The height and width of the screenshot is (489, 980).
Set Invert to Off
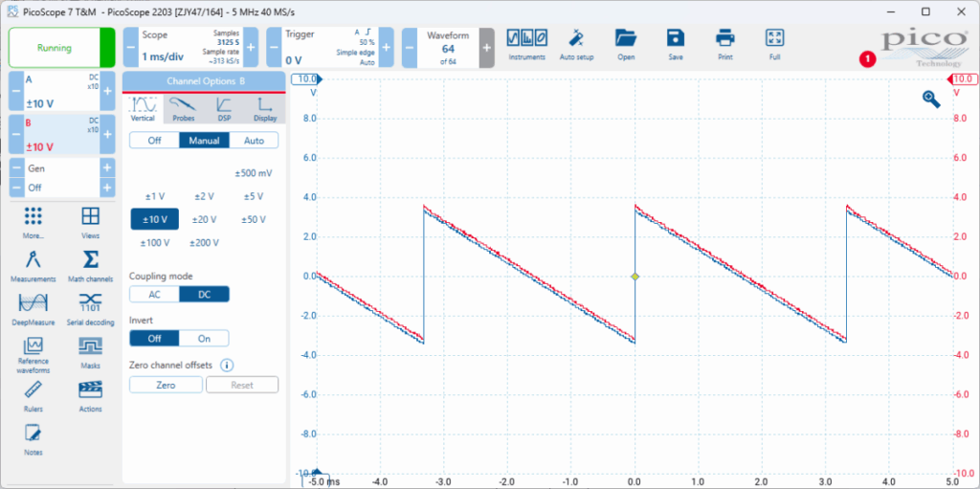[x=154, y=339]
